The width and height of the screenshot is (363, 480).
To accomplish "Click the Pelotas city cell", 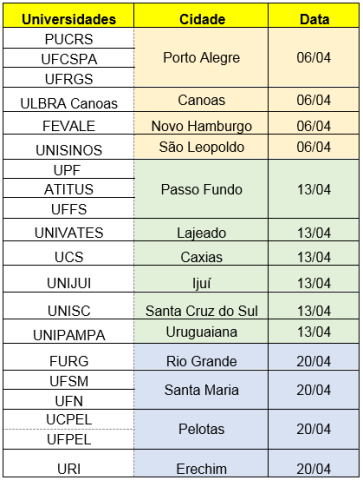I will point(201,429).
